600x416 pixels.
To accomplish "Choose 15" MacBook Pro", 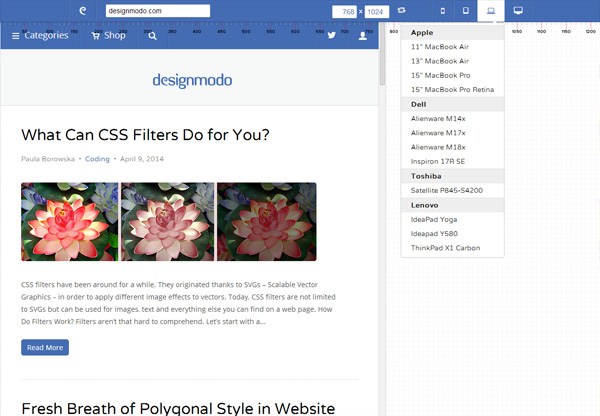I will (453, 75).
